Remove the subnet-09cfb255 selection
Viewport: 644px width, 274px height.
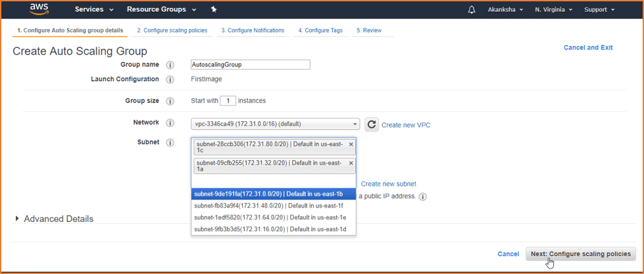351,163
